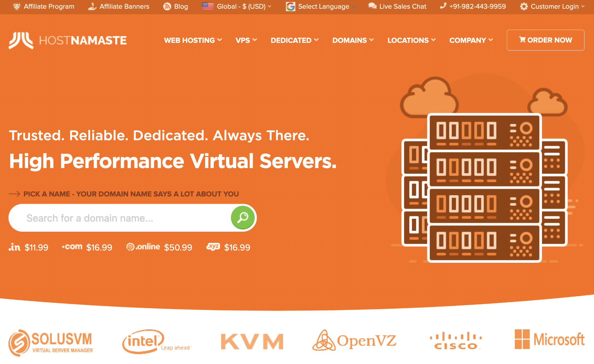The width and height of the screenshot is (594, 364).
Task: Open the Blog link
Action: (x=181, y=7)
